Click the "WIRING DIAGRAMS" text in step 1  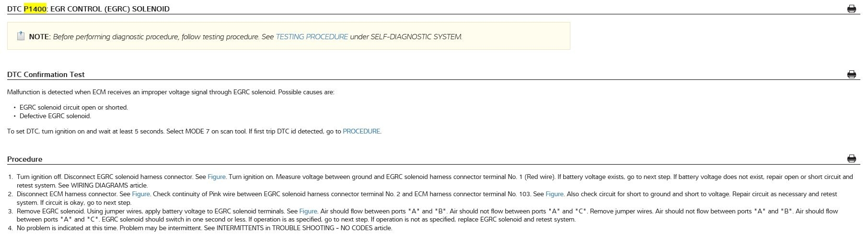pos(100,185)
